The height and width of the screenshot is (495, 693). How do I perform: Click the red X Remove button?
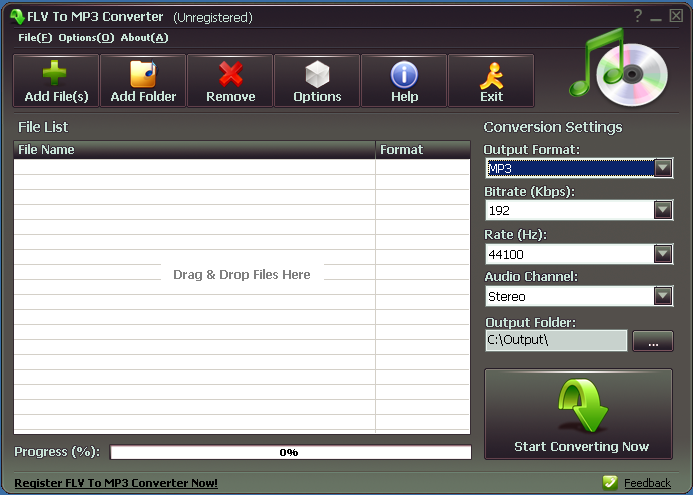230,81
